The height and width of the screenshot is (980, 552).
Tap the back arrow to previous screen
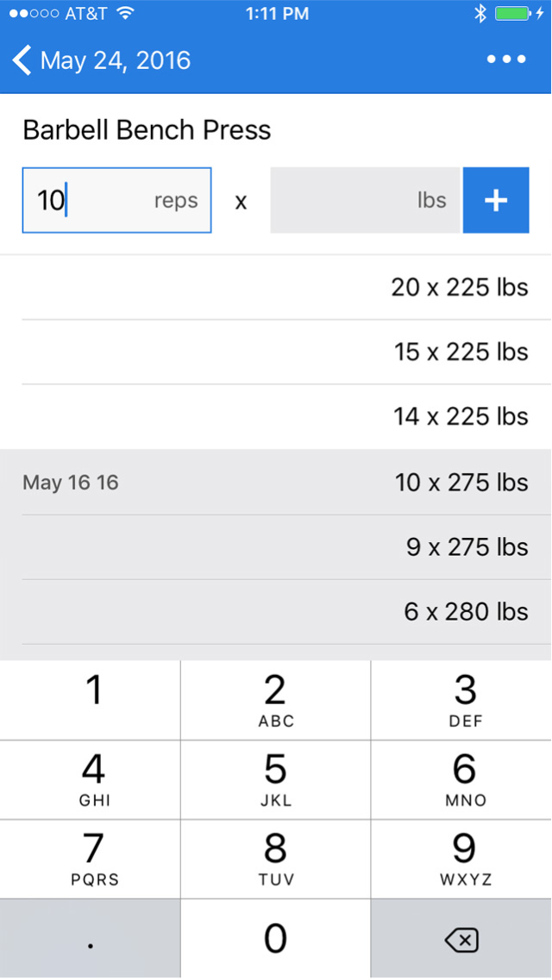tap(21, 60)
